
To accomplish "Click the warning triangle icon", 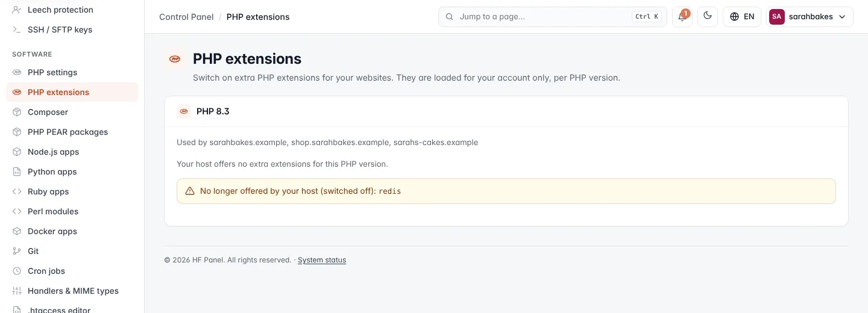I will 190,191.
